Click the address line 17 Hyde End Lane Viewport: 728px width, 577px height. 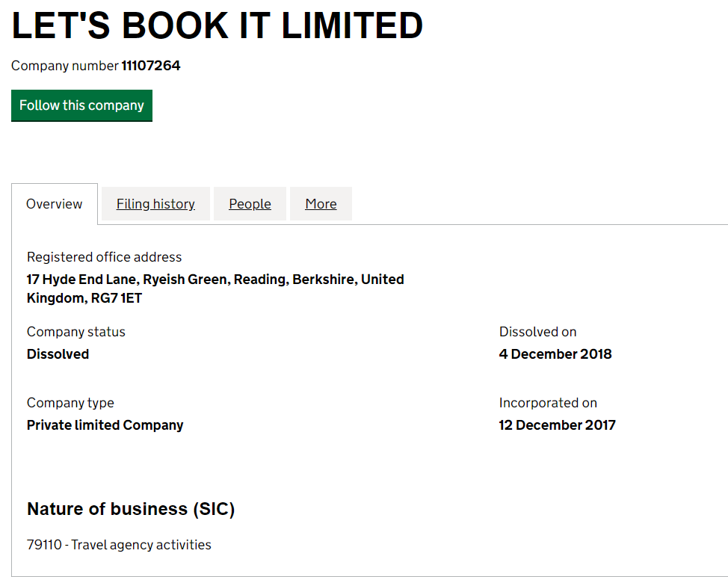point(81,280)
